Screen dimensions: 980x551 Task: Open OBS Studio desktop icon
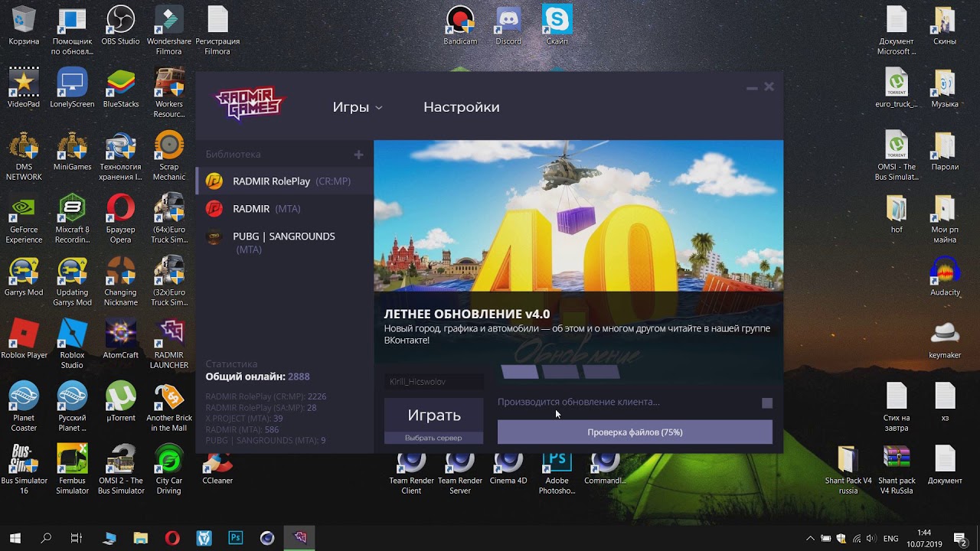click(x=120, y=27)
